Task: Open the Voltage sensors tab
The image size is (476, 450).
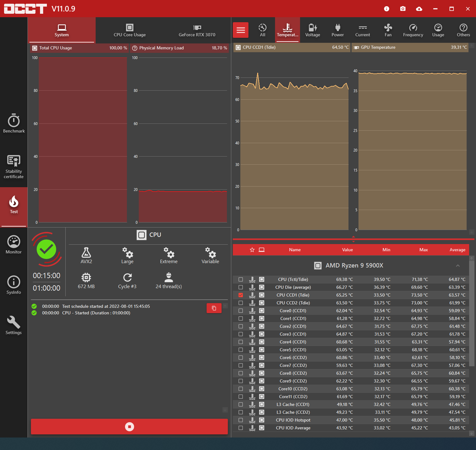Action: point(313,30)
